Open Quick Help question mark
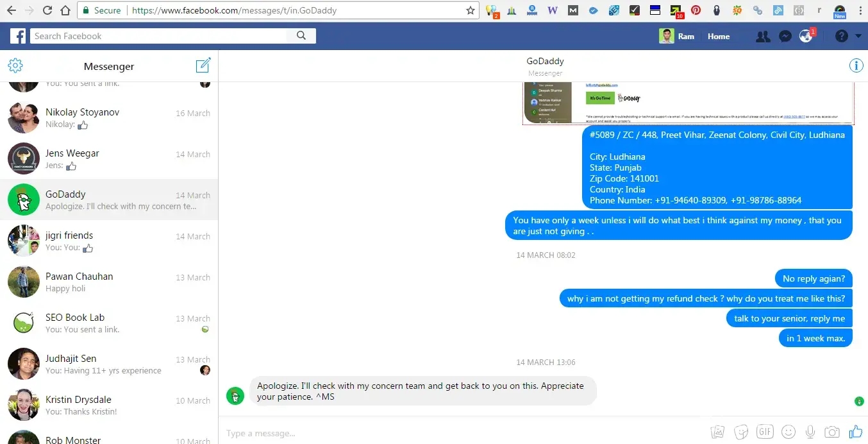Viewport: 868px width, 444px height. (842, 37)
